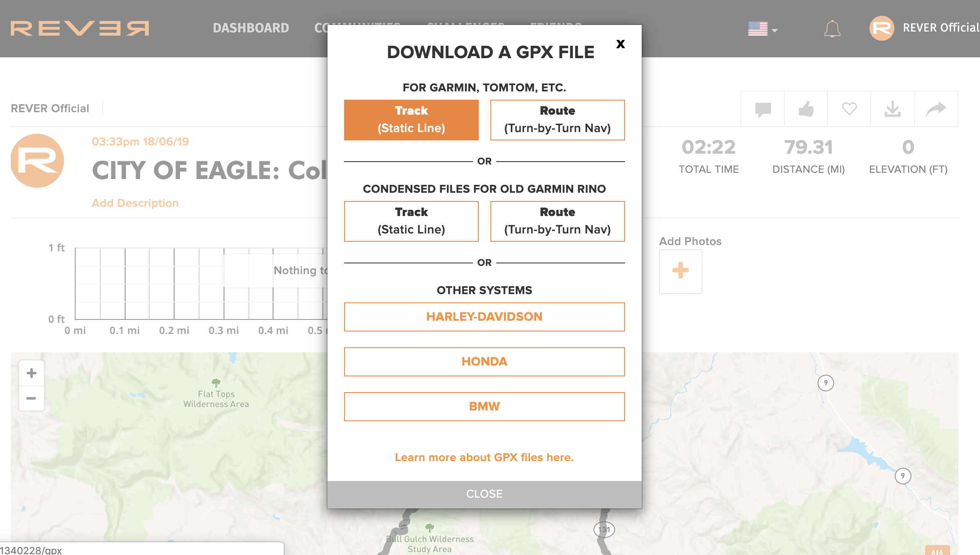The image size is (980, 555).
Task: Click REVER Official account name in header
Action: point(941,28)
